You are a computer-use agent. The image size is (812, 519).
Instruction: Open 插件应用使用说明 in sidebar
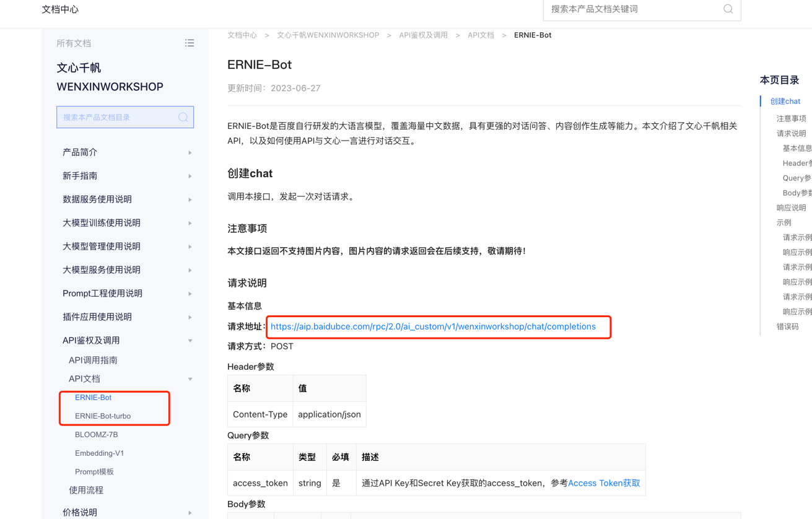97,317
